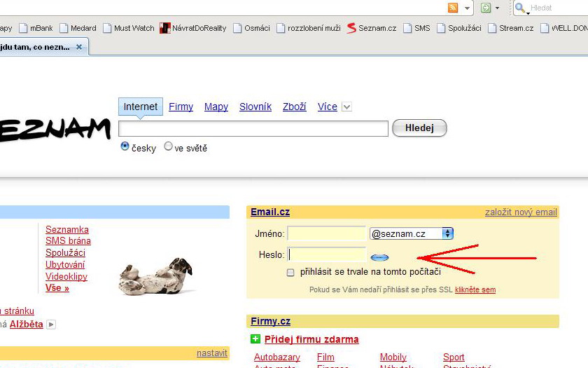This screenshot has height=368, width=588.
Task: Open the dropdown arrow beside the RSS icon
Action: [466, 8]
